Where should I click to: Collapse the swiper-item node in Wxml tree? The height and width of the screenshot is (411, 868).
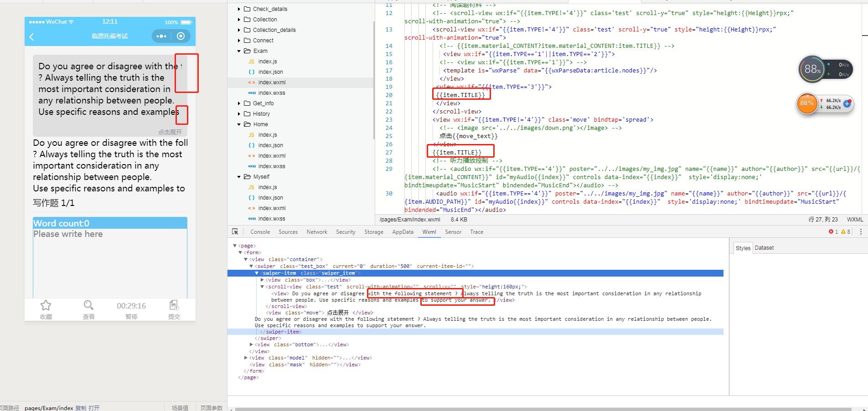pos(257,273)
